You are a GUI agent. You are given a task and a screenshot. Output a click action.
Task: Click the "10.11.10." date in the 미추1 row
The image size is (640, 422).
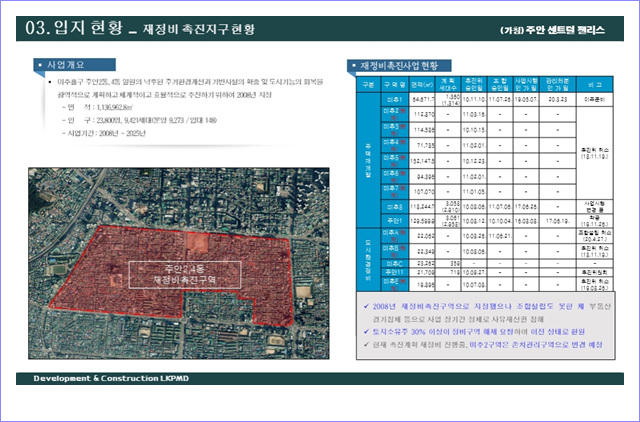(474, 100)
